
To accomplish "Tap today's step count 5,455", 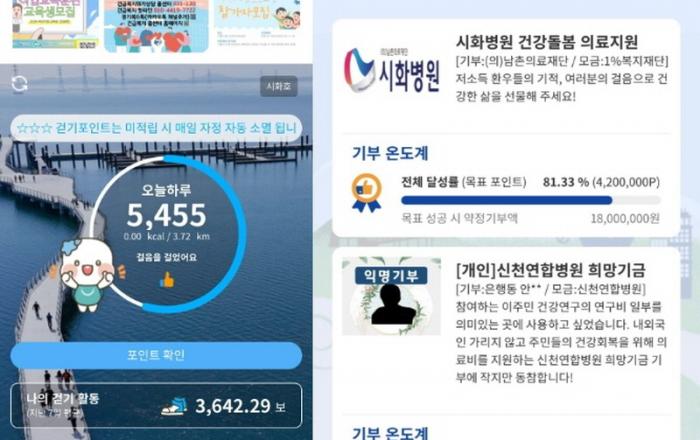I will pyautogui.click(x=167, y=216).
